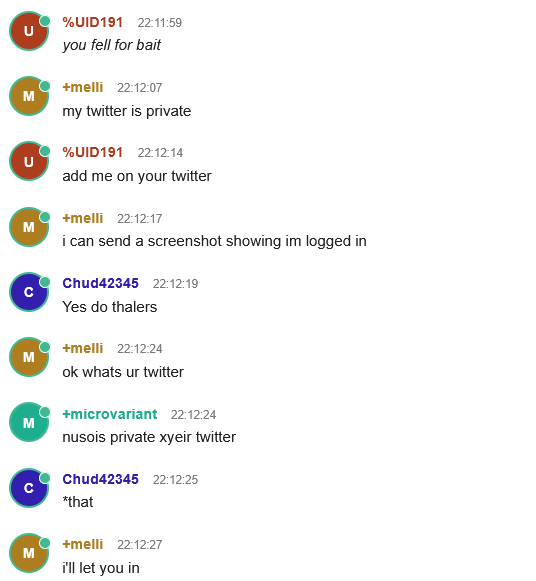Click melli's avatar beside 'ok whats ur twitter'
Image resolution: width=536 pixels, height=581 pixels.
pos(29,357)
